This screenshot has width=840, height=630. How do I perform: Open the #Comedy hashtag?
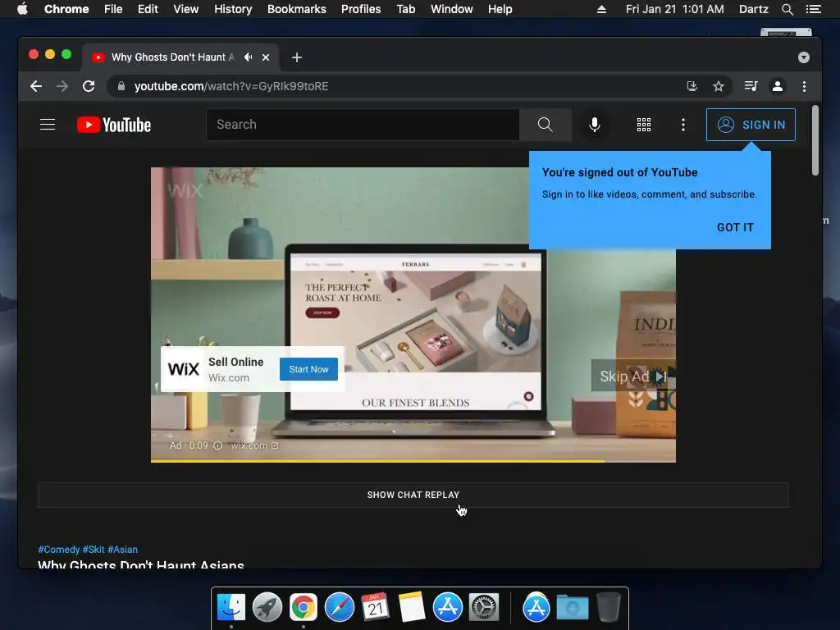[58, 550]
